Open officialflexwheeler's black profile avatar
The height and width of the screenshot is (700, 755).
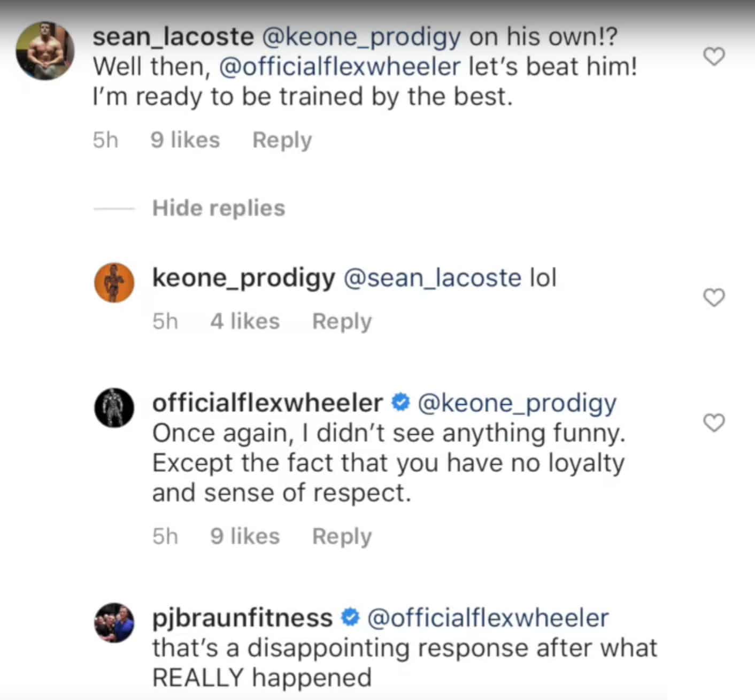[x=114, y=407]
